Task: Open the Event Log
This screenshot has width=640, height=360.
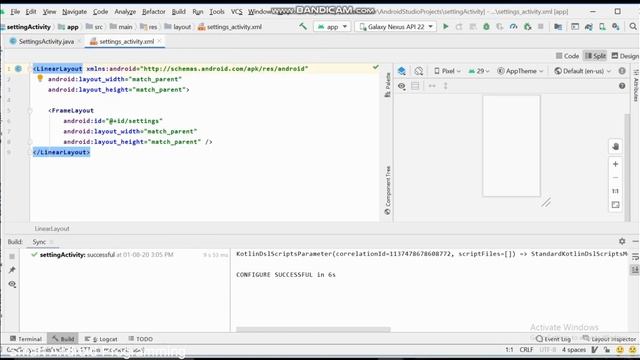Action: click(x=553, y=339)
